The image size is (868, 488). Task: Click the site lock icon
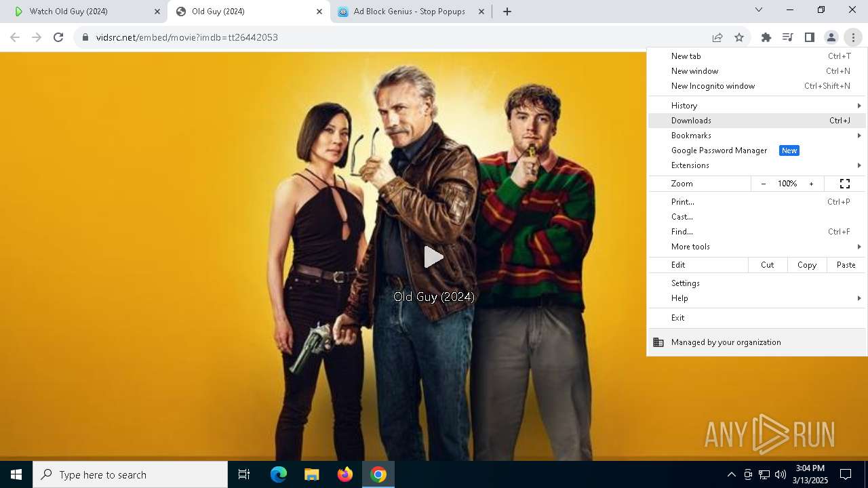point(85,37)
